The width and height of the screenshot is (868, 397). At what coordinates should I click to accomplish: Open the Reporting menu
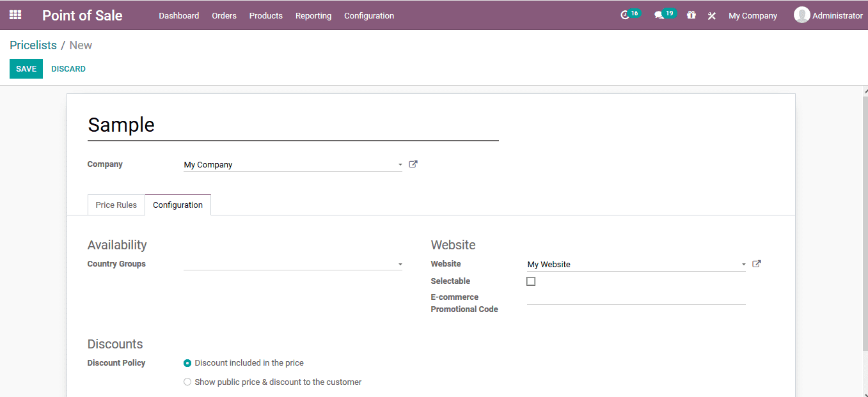pos(313,15)
